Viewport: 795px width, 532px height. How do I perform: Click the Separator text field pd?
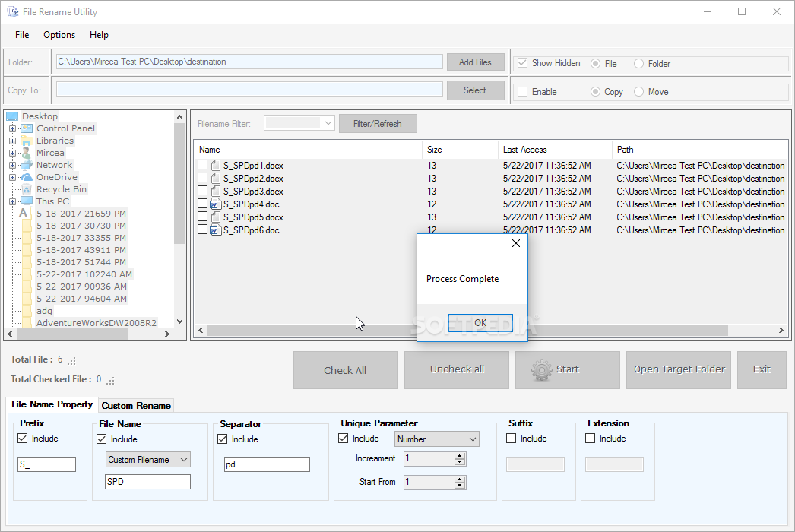pos(267,464)
